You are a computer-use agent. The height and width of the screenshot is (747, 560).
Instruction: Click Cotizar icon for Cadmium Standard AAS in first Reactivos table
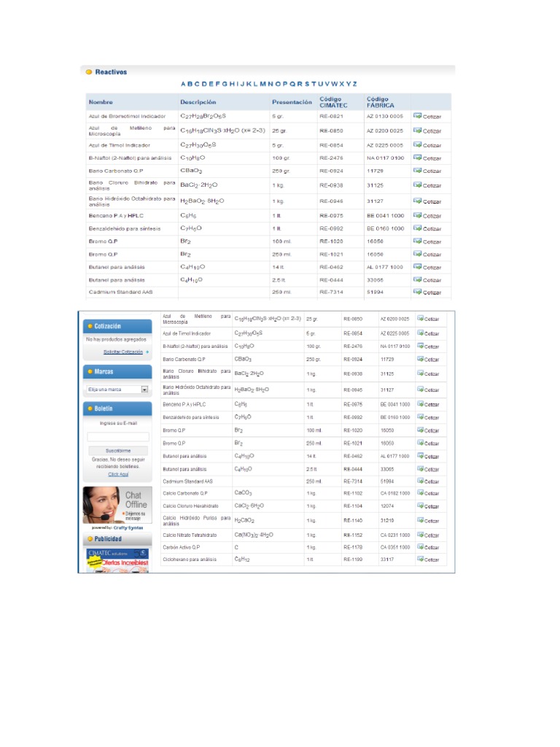[x=417, y=292]
